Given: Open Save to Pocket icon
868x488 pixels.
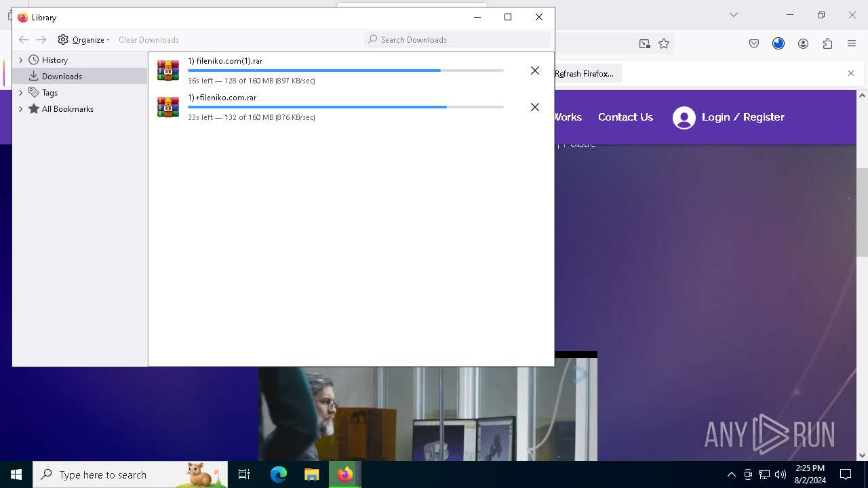Looking at the screenshot, I should coord(754,43).
